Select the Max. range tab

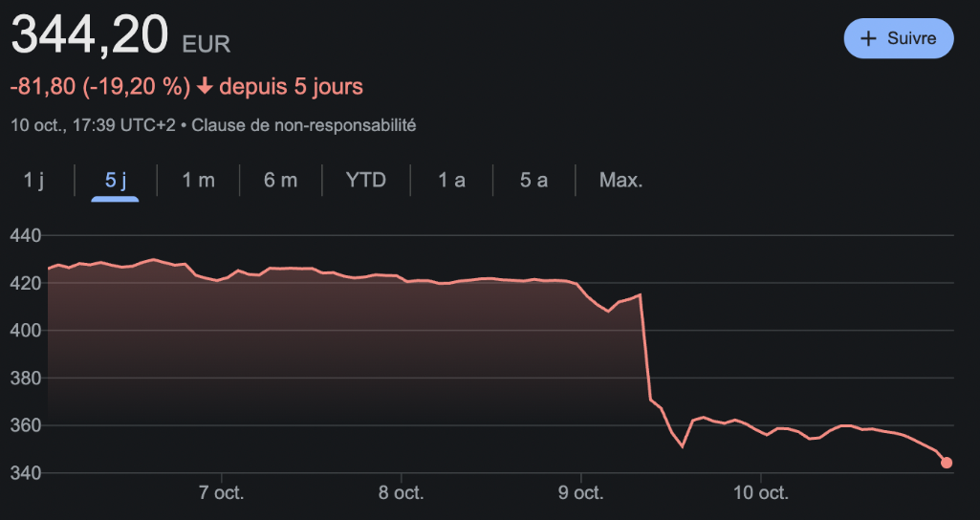pyautogui.click(x=621, y=180)
